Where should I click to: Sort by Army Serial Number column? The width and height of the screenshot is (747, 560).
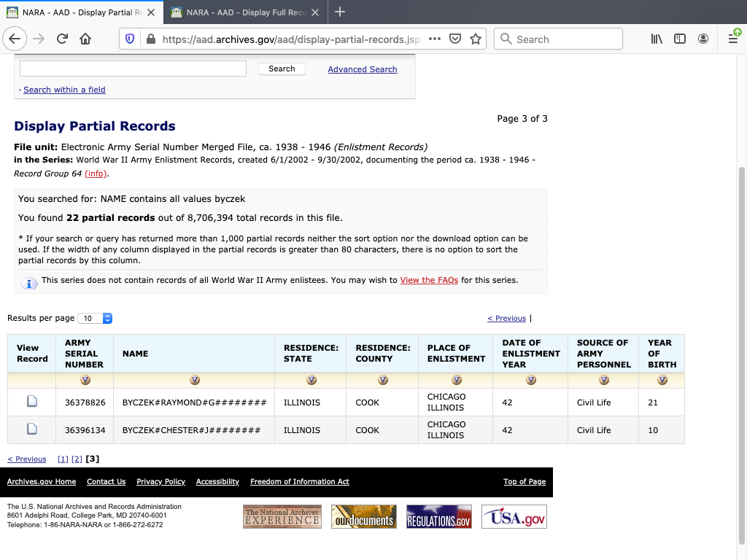click(85, 380)
